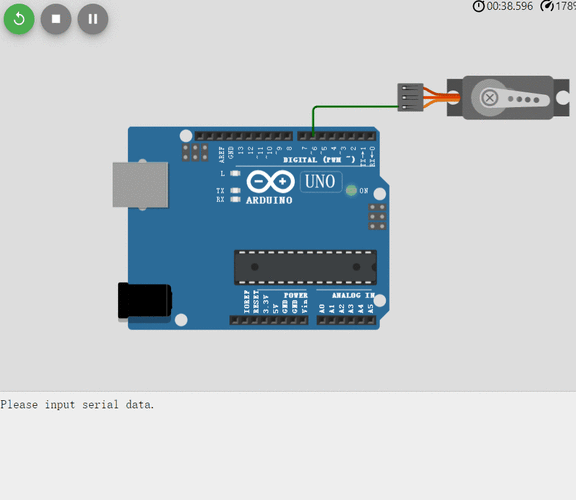The width and height of the screenshot is (576, 500).
Task: Click the power pin header
Action: pos(269,320)
